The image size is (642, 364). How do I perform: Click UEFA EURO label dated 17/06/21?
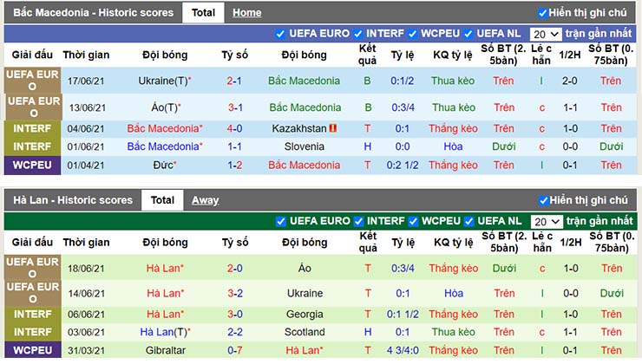point(32,81)
